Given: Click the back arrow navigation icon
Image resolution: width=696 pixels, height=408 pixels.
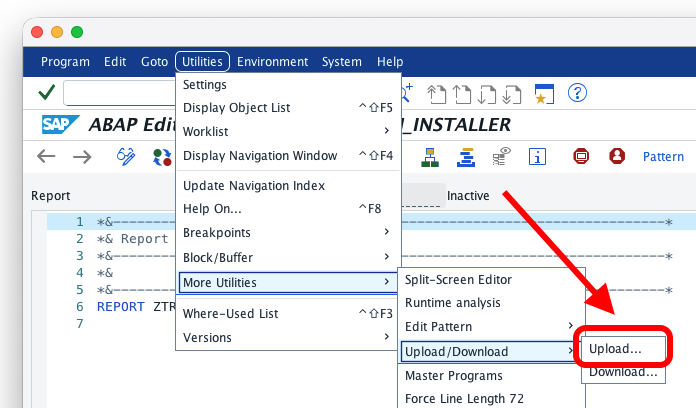Looking at the screenshot, I should (46, 156).
